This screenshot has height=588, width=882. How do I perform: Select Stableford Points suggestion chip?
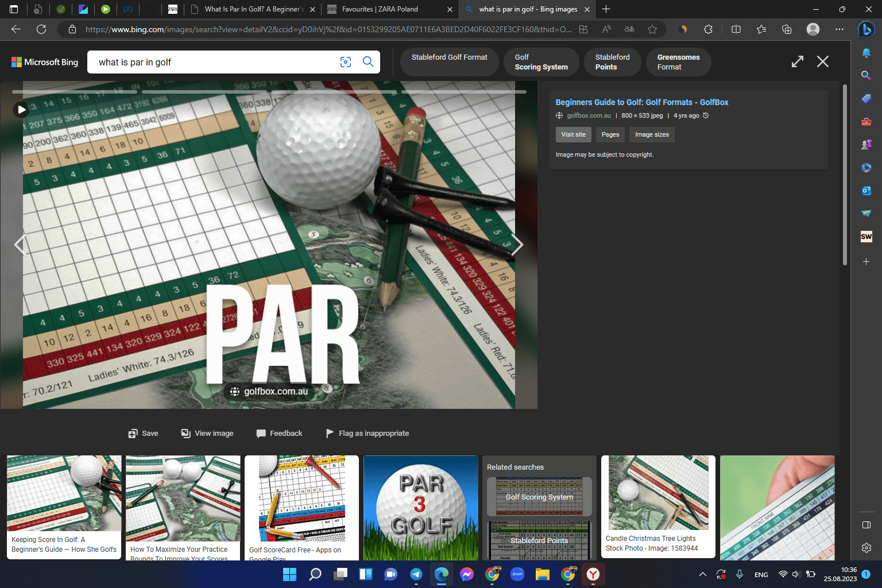tap(613, 62)
